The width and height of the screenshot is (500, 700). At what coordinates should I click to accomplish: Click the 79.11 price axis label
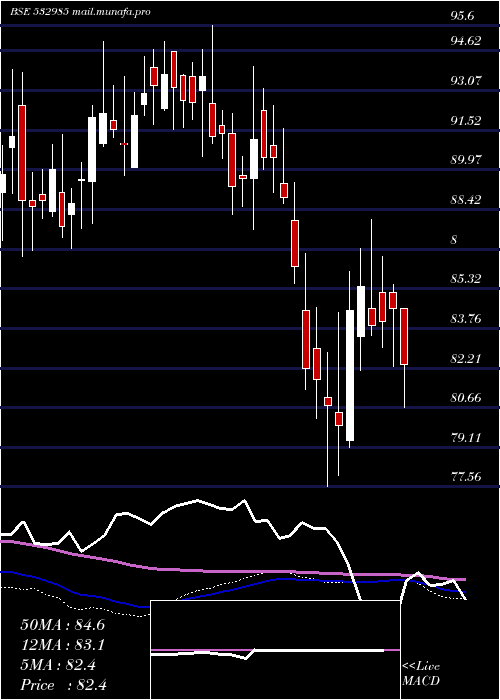coord(466,437)
